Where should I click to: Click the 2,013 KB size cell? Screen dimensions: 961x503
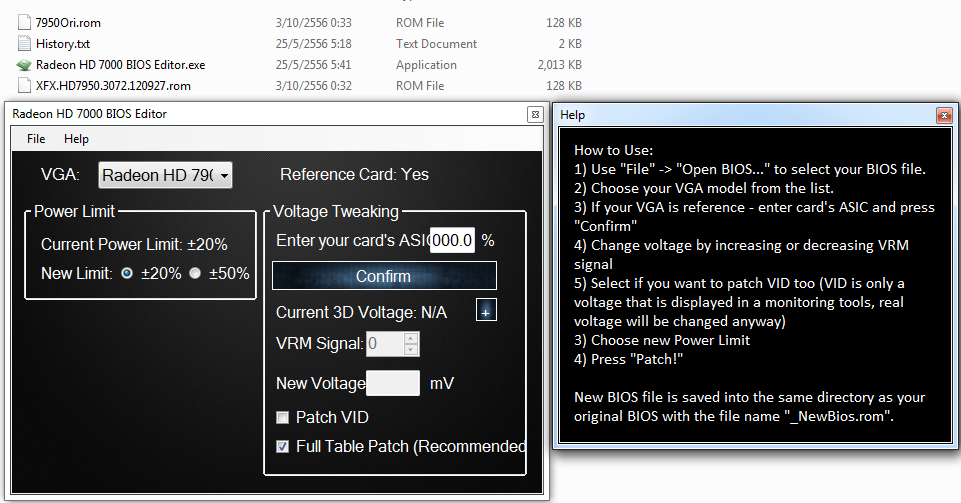coord(560,64)
